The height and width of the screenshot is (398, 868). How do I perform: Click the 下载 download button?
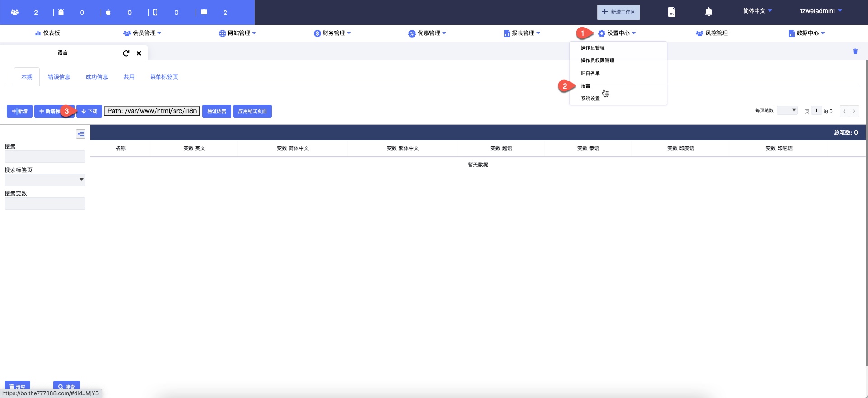[90, 111]
